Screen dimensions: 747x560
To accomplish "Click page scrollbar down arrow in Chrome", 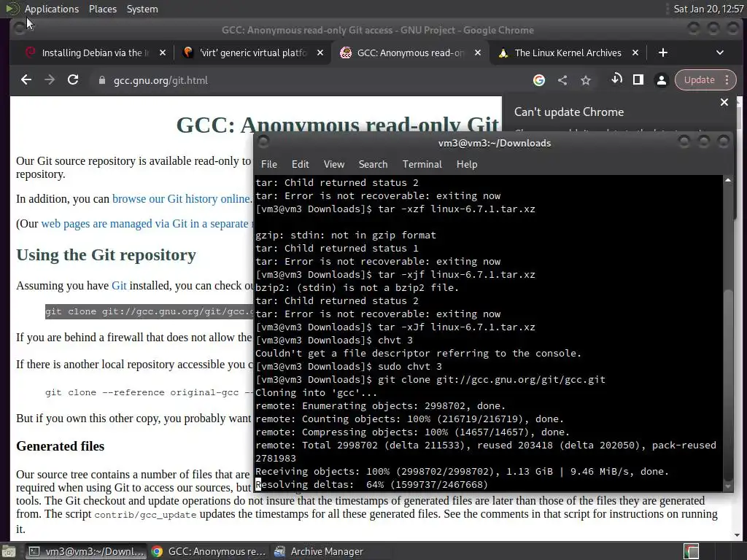I will point(738,535).
